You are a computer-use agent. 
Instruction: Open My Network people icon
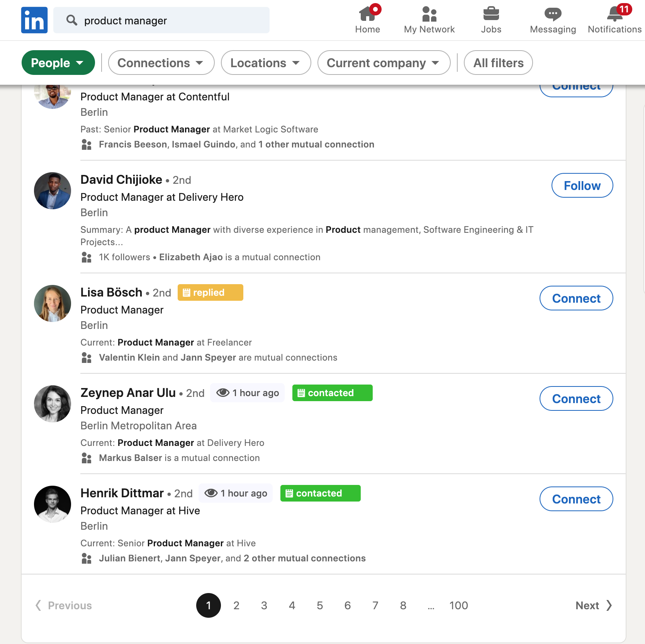click(x=429, y=14)
